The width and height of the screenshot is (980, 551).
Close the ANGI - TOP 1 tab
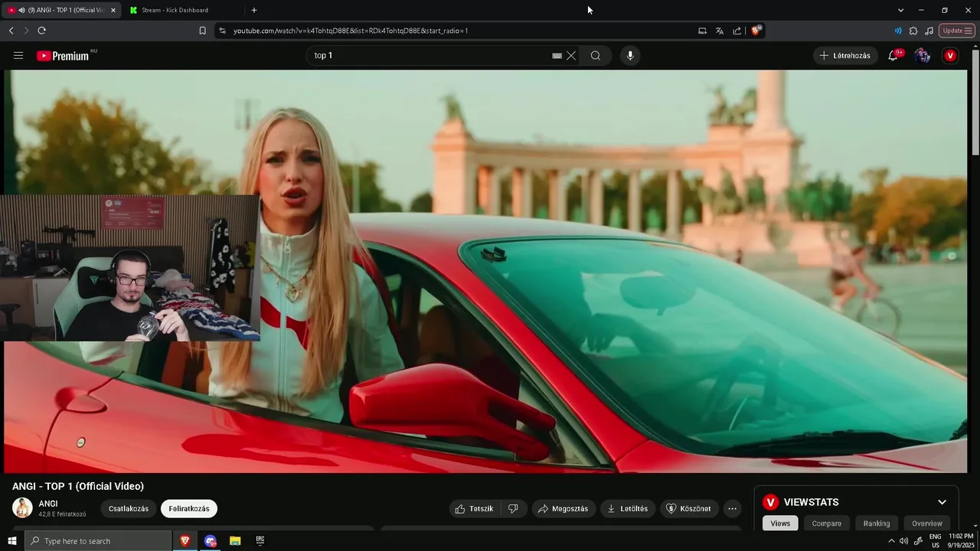[x=113, y=10]
